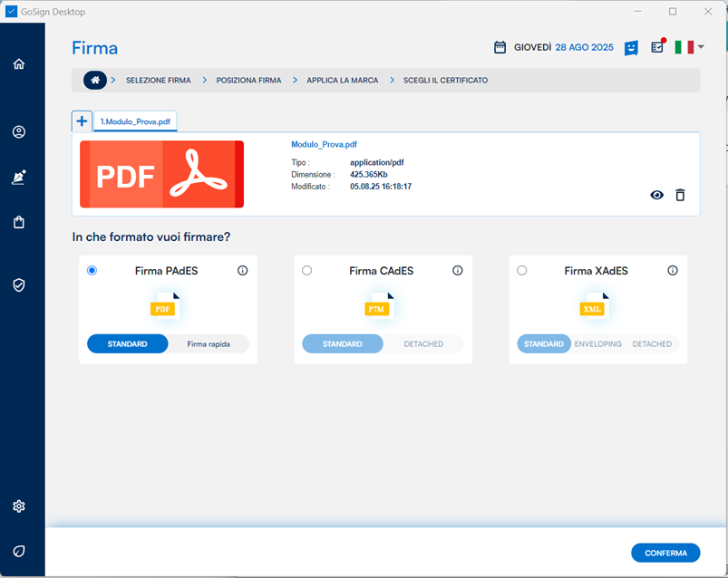Click the Home icon in the left sidebar
Screen dimensions: 728x578
[x=19, y=64]
